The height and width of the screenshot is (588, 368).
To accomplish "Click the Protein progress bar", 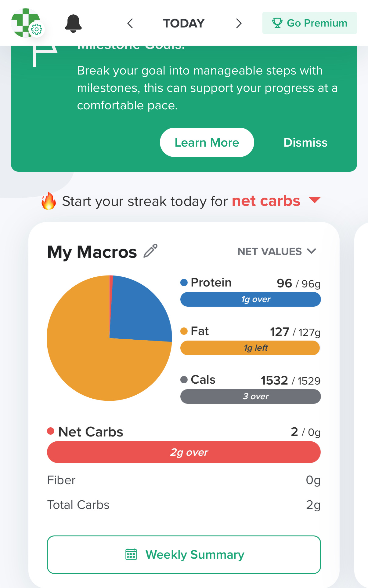I will 251,299.
